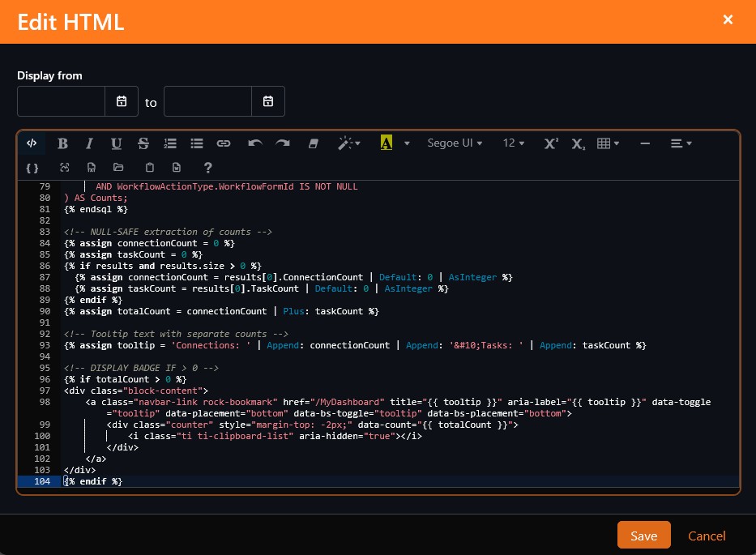This screenshot has height=555, width=756.
Task: Click the Save button
Action: point(643,536)
